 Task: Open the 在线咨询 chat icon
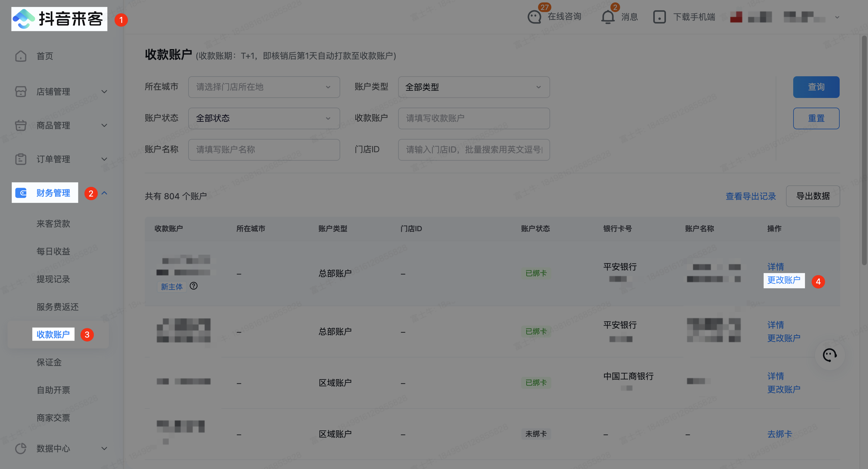pos(534,17)
